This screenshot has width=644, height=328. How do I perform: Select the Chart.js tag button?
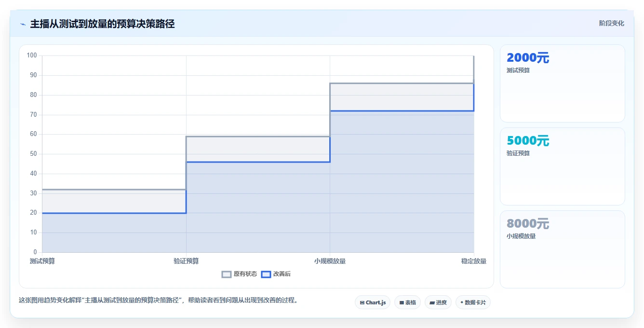pos(373,302)
